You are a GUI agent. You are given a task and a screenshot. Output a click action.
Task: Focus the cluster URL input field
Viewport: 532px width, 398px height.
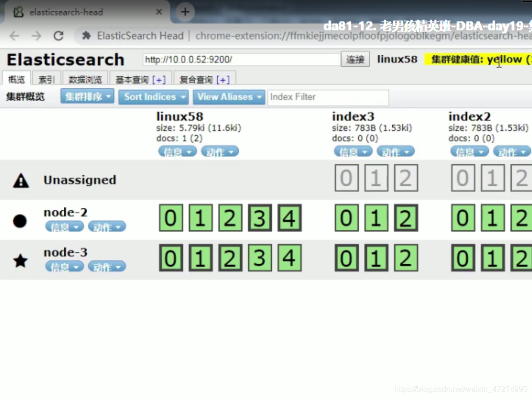pos(241,59)
